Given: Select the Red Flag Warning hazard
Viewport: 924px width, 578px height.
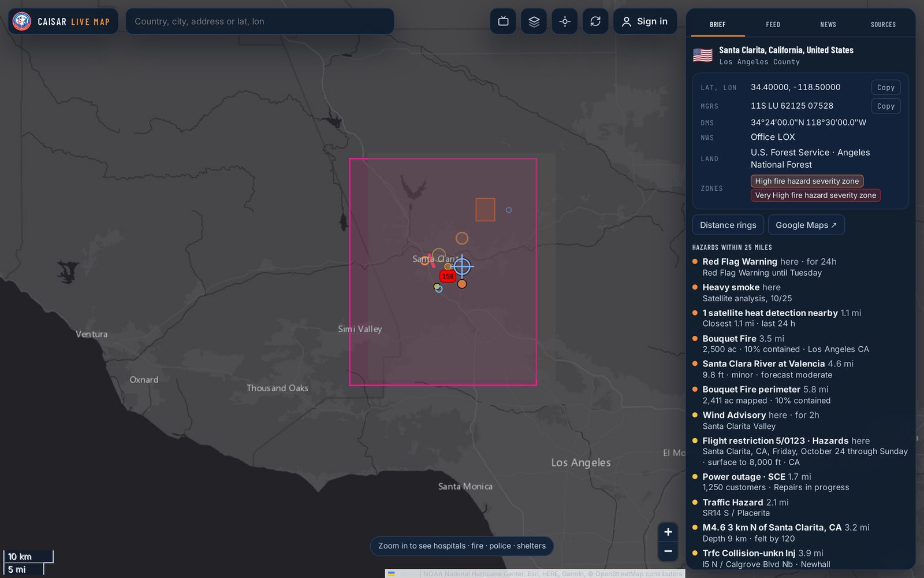Looking at the screenshot, I should (801, 267).
